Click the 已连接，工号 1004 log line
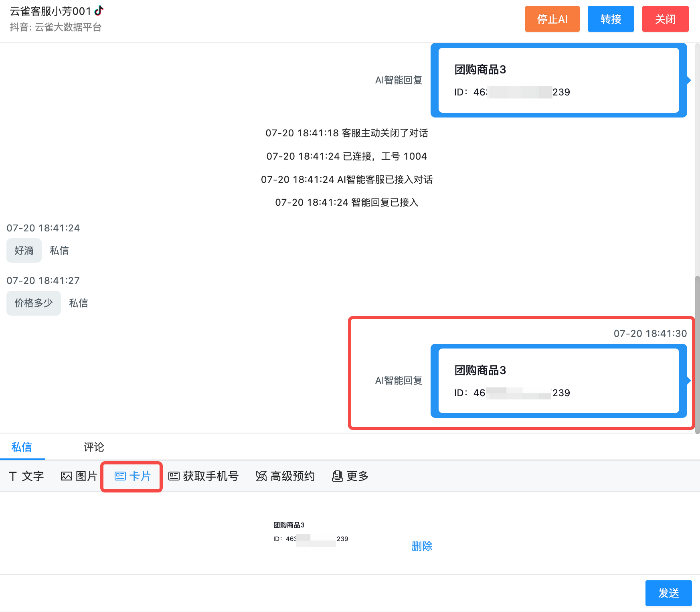 pos(347,156)
